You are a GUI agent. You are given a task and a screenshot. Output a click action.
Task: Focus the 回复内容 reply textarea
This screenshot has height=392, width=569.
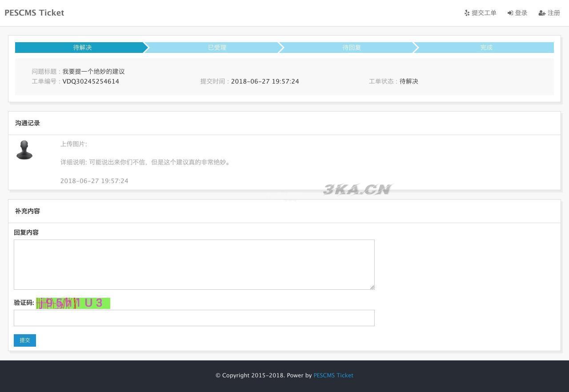tap(194, 265)
